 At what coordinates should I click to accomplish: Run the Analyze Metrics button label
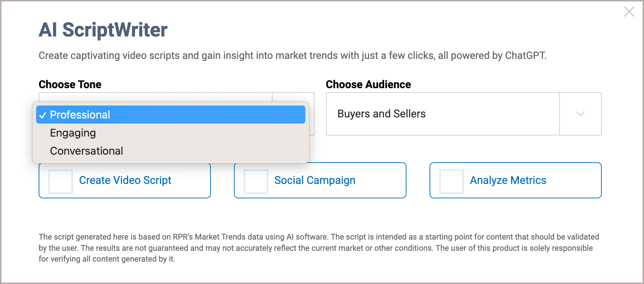click(508, 180)
